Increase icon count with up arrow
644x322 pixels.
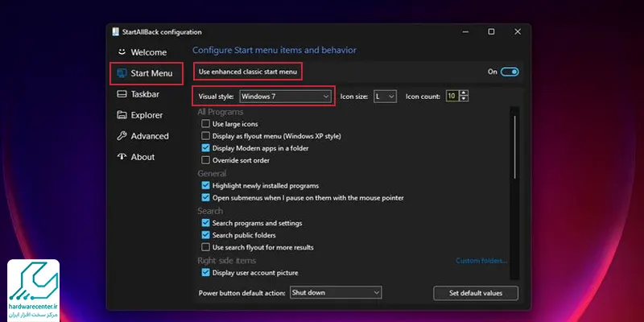click(x=464, y=93)
